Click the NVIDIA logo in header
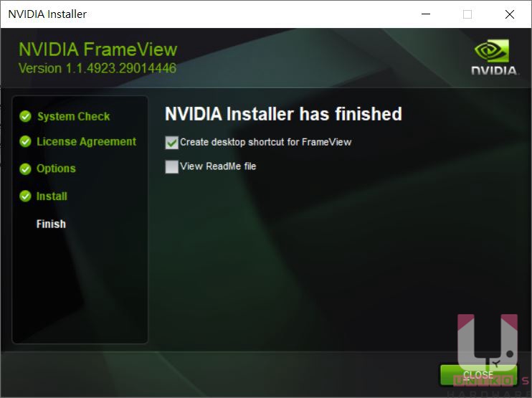This screenshot has width=532, height=398. tap(494, 57)
